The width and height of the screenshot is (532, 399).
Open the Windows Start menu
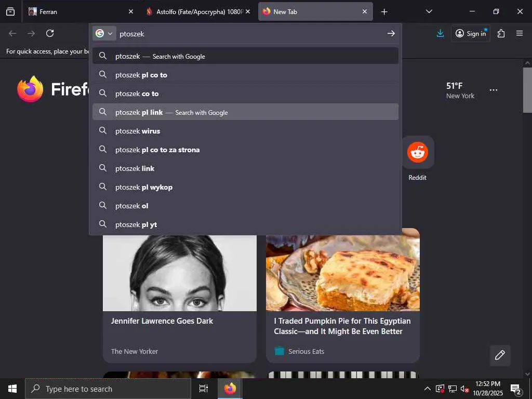(x=12, y=389)
